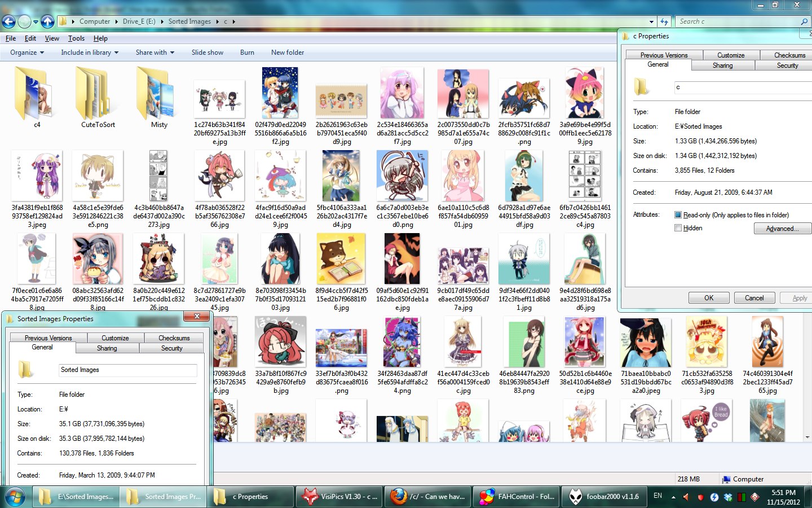The height and width of the screenshot is (508, 812).
Task: Open the Share with dropdown
Action: [x=155, y=52]
